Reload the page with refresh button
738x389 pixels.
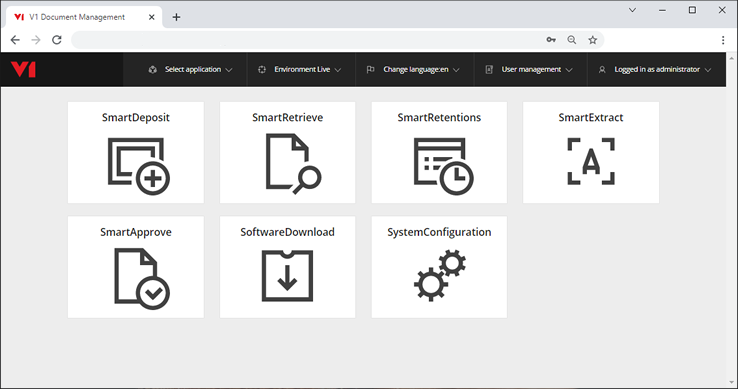point(57,40)
